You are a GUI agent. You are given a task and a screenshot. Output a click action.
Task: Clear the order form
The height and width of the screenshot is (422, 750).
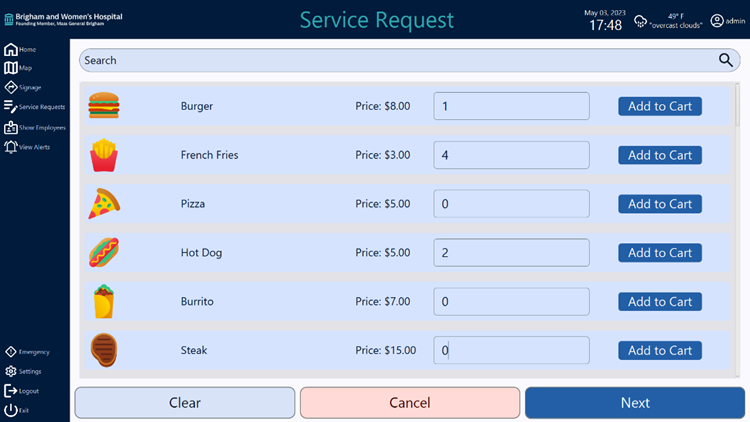pyautogui.click(x=185, y=403)
